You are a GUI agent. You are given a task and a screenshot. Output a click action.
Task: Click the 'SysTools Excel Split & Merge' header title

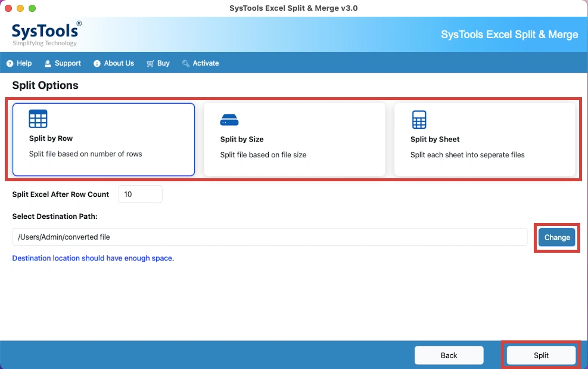509,35
